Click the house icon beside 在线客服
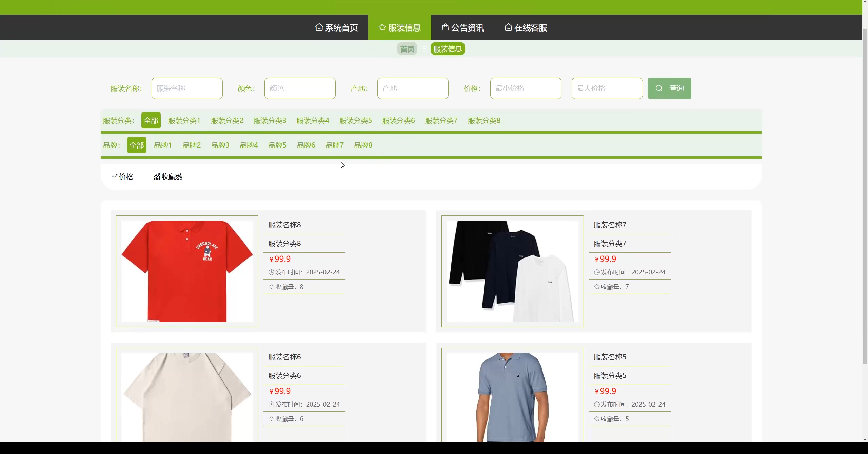The width and height of the screenshot is (868, 454). (508, 27)
